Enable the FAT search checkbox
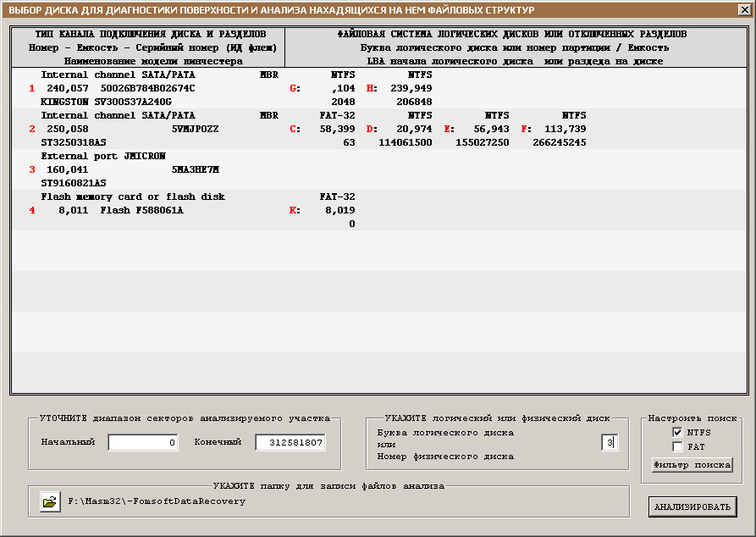 tap(677, 446)
